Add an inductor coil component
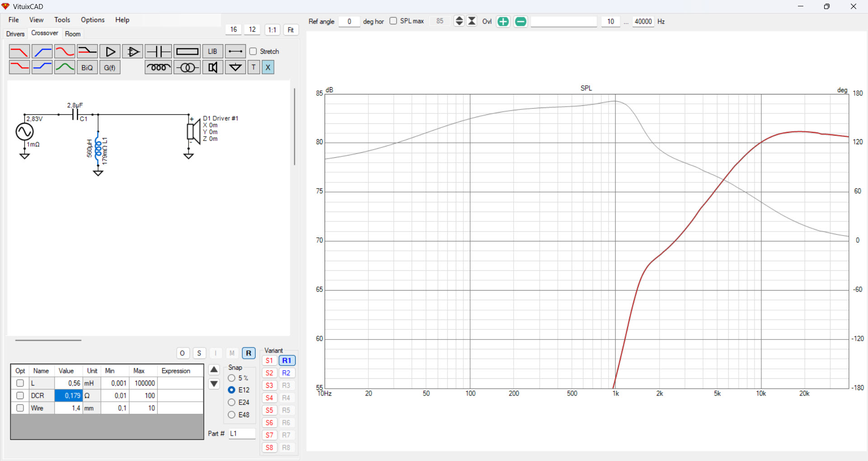 (x=158, y=67)
